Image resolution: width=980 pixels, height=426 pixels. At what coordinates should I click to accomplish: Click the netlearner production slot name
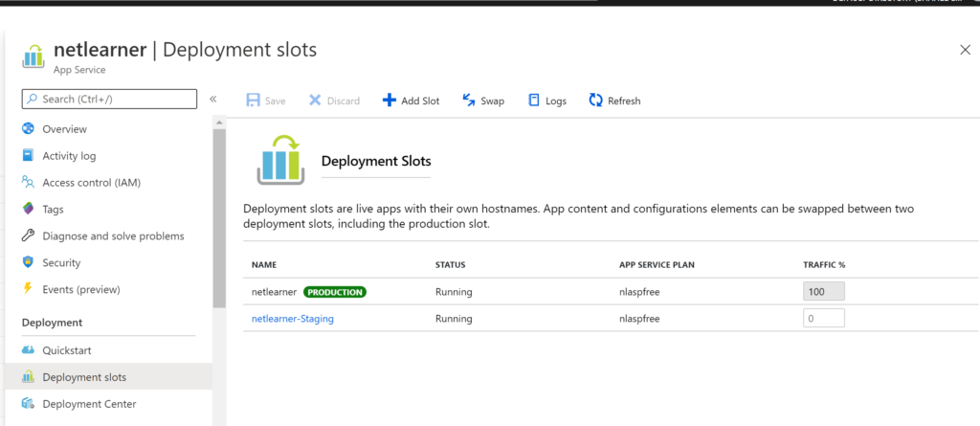pos(274,292)
